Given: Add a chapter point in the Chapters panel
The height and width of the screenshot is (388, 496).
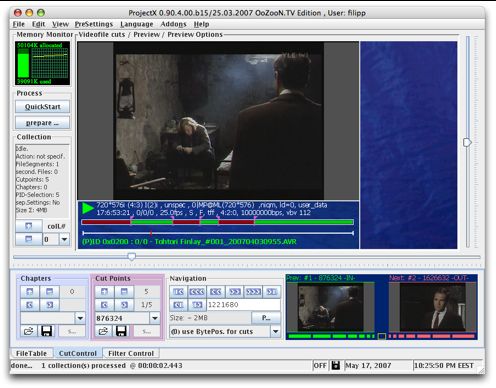Looking at the screenshot, I should pos(30,292).
